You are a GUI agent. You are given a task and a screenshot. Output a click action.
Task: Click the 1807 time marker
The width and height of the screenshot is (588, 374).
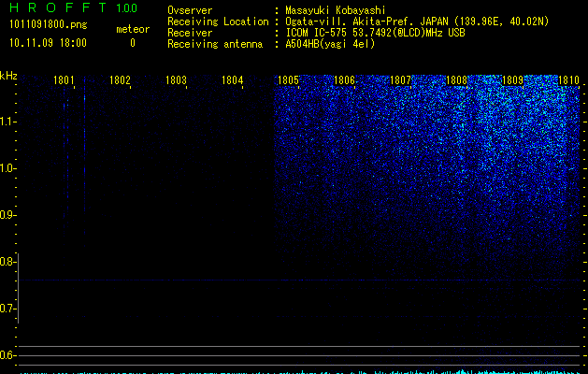[x=400, y=80]
